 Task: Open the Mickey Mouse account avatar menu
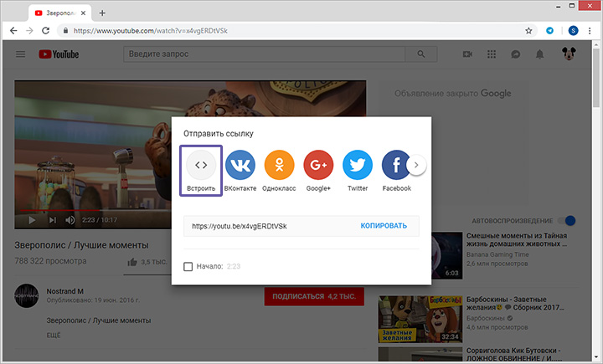point(569,54)
